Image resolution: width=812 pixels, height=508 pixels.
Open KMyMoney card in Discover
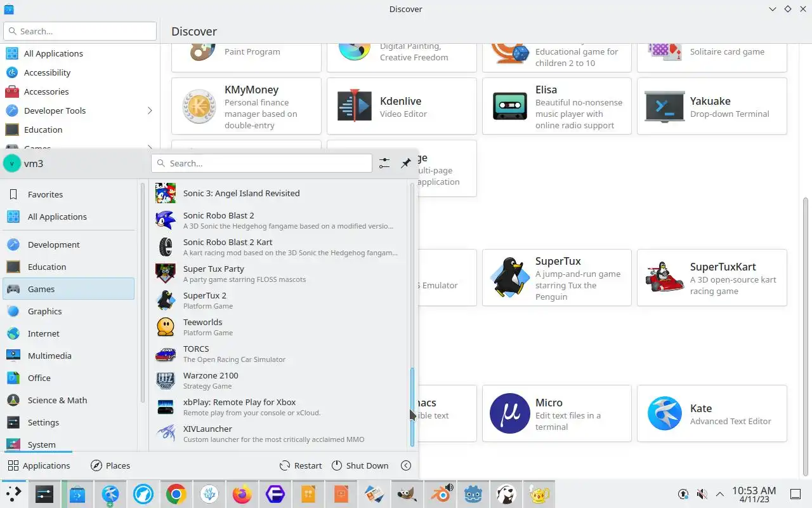(x=246, y=106)
